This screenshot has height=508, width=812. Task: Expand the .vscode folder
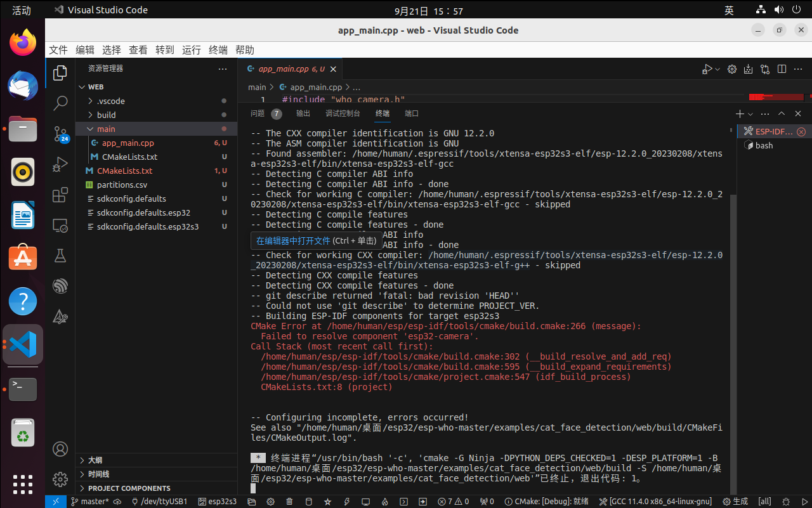(x=89, y=101)
